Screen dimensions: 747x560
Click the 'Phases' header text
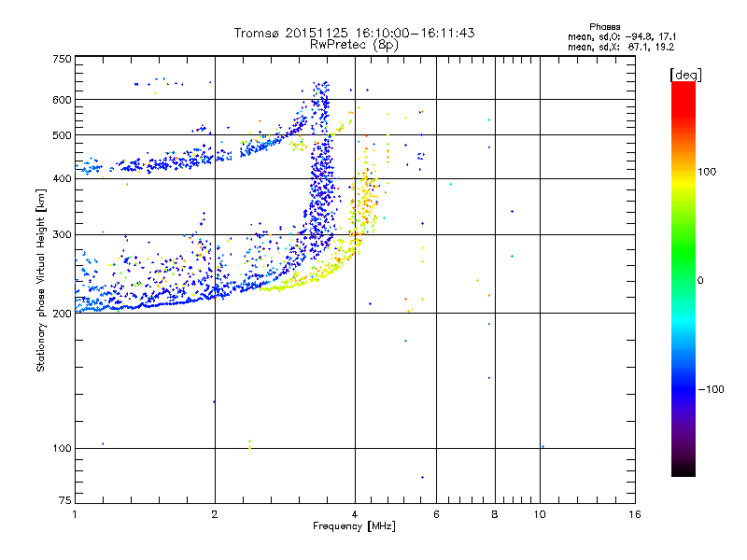click(x=604, y=27)
